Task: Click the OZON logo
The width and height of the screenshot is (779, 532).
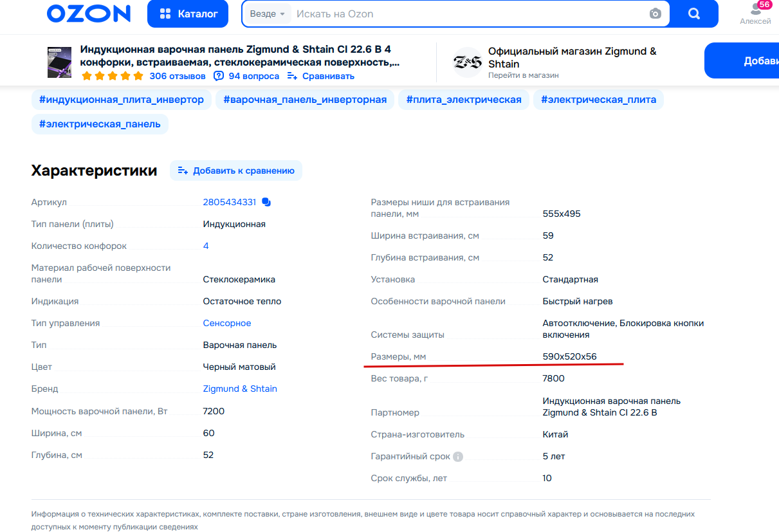Action: pyautogui.click(x=89, y=14)
